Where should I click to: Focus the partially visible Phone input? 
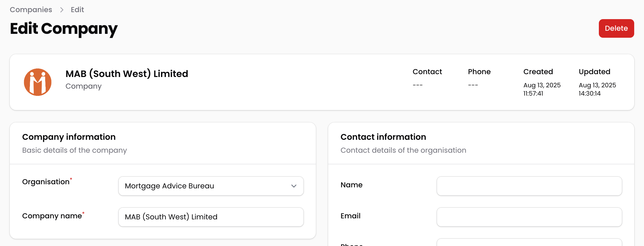pos(529,243)
